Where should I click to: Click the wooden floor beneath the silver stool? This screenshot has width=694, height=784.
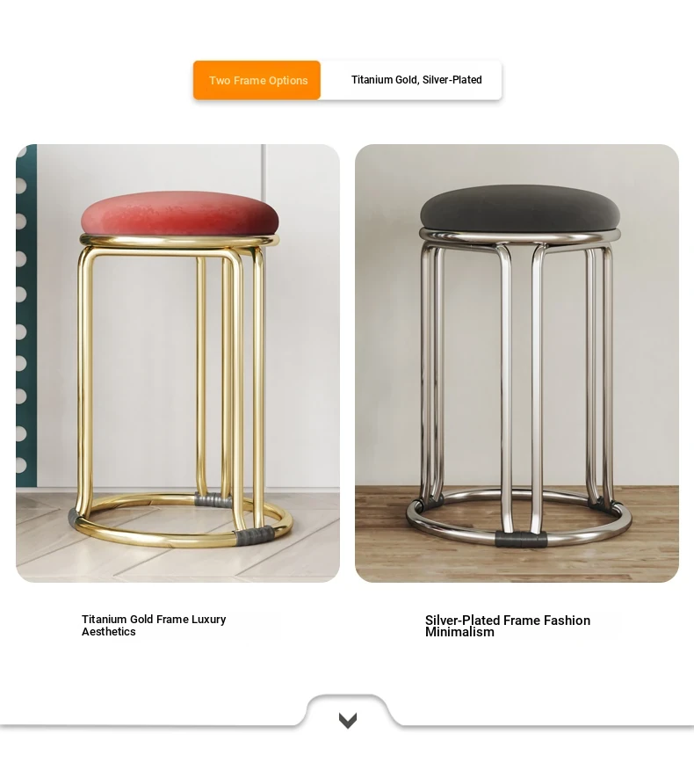pos(517,560)
